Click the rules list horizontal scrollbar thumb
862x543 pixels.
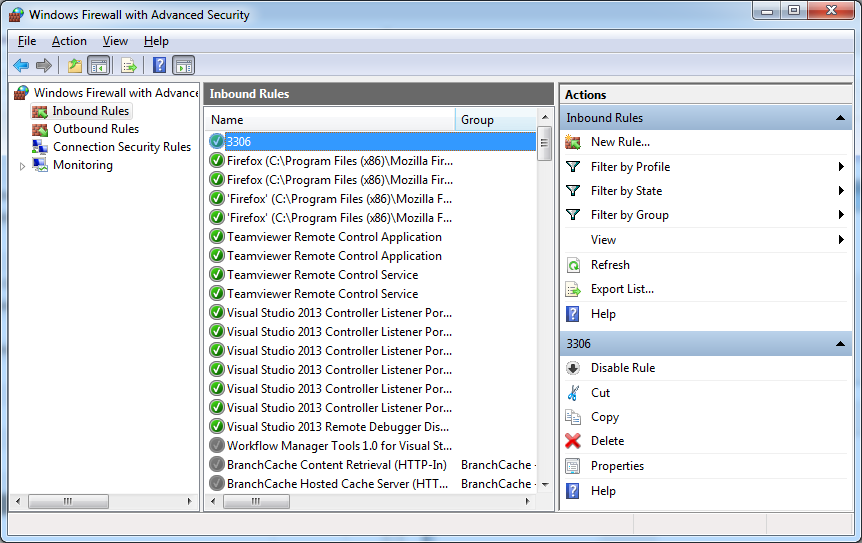256,501
